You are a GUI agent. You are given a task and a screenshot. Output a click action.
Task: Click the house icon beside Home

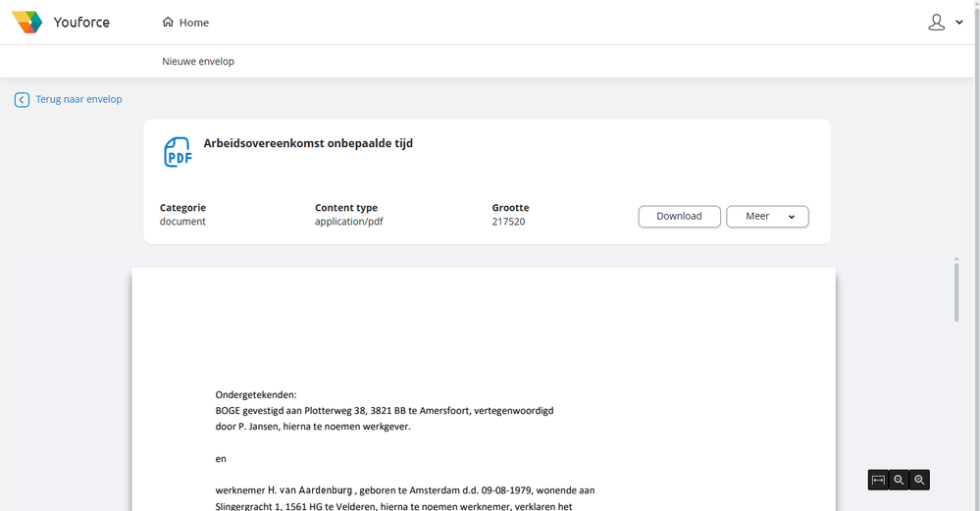pyautogui.click(x=168, y=22)
